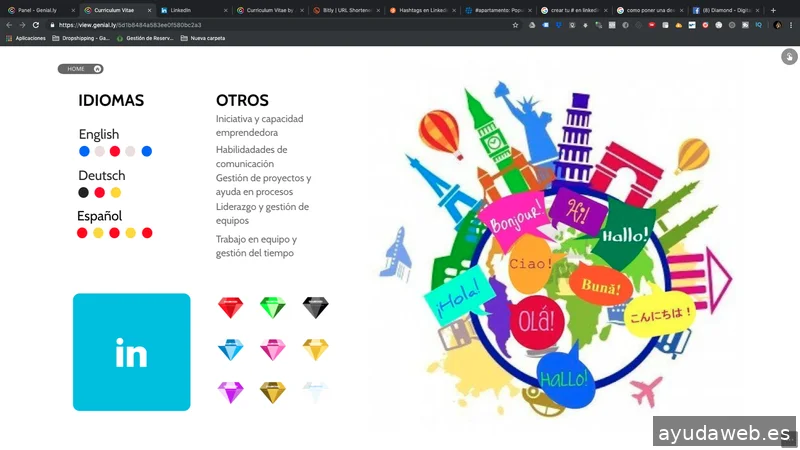Click the red diamond icon
The width and height of the screenshot is (800, 450).
(231, 308)
